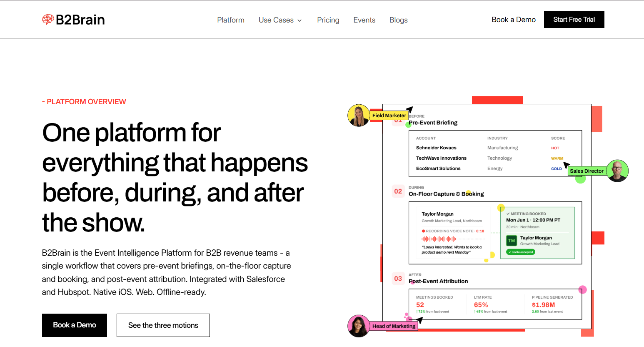Viewport: 644px width, 347px height.
Task: Click the HOT score label
Action: 555,148
